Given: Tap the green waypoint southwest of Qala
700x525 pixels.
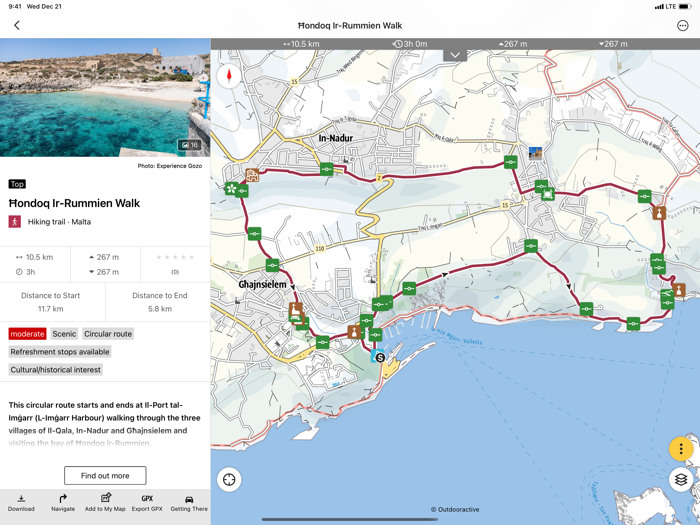Looking at the screenshot, I should point(531,246).
